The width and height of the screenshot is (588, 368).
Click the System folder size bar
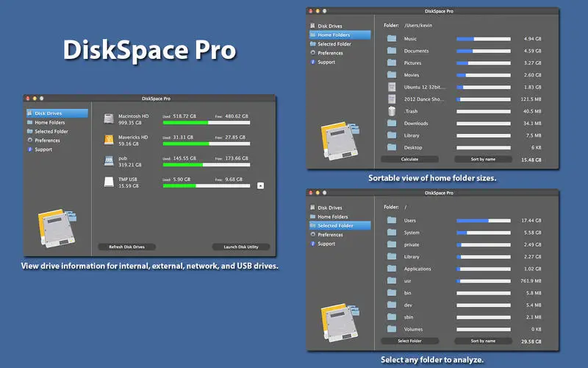[x=484, y=233]
